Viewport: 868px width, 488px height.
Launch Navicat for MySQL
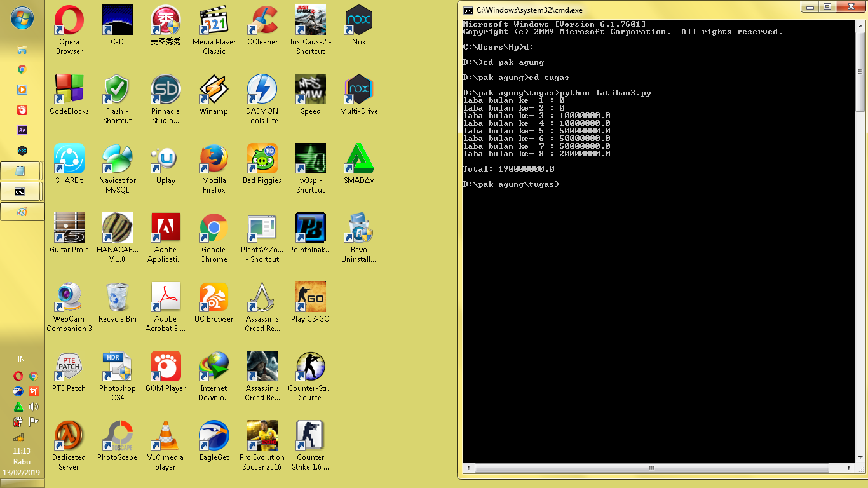coord(117,158)
